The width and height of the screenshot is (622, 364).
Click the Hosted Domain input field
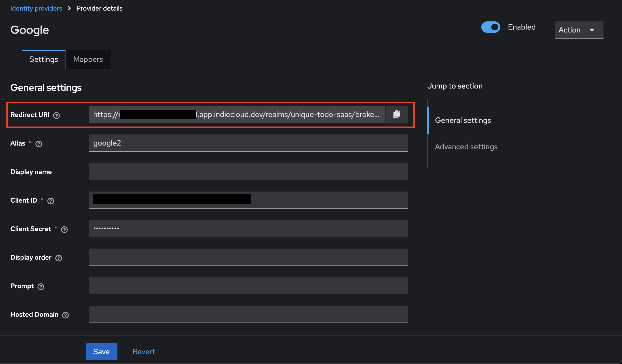click(249, 314)
